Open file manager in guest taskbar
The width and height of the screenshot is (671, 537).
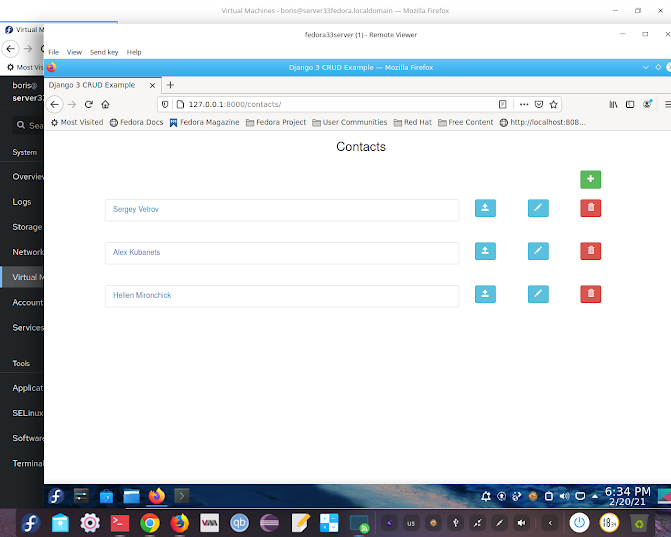pyautogui.click(x=131, y=496)
